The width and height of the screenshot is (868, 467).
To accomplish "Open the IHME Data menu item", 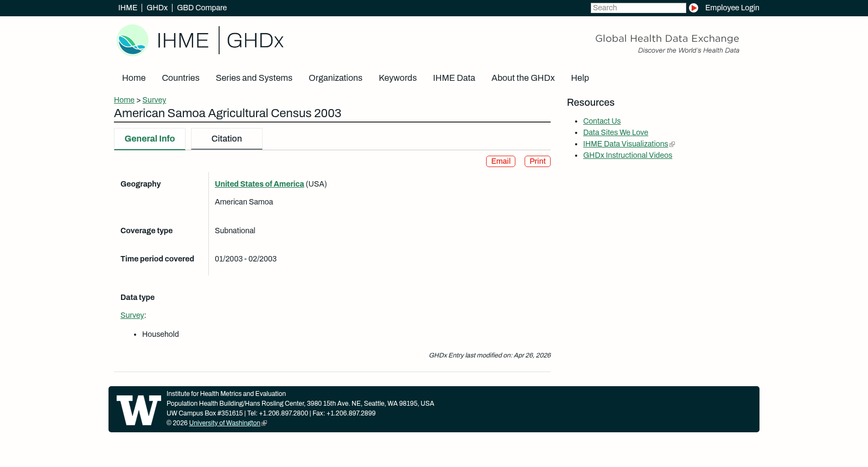I will point(454,78).
